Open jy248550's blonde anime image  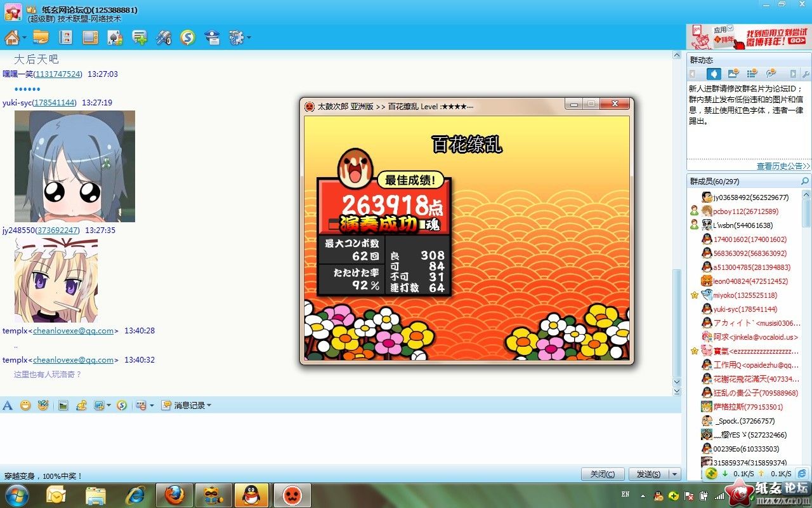[x=56, y=280]
